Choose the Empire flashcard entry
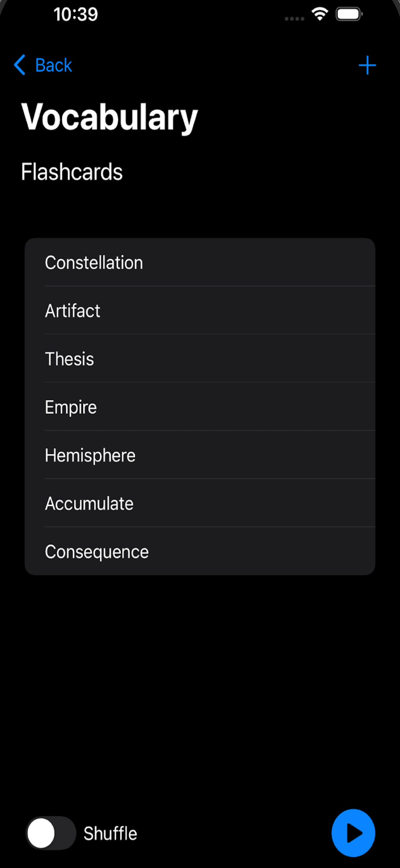Viewport: 400px width, 868px height. (x=200, y=407)
